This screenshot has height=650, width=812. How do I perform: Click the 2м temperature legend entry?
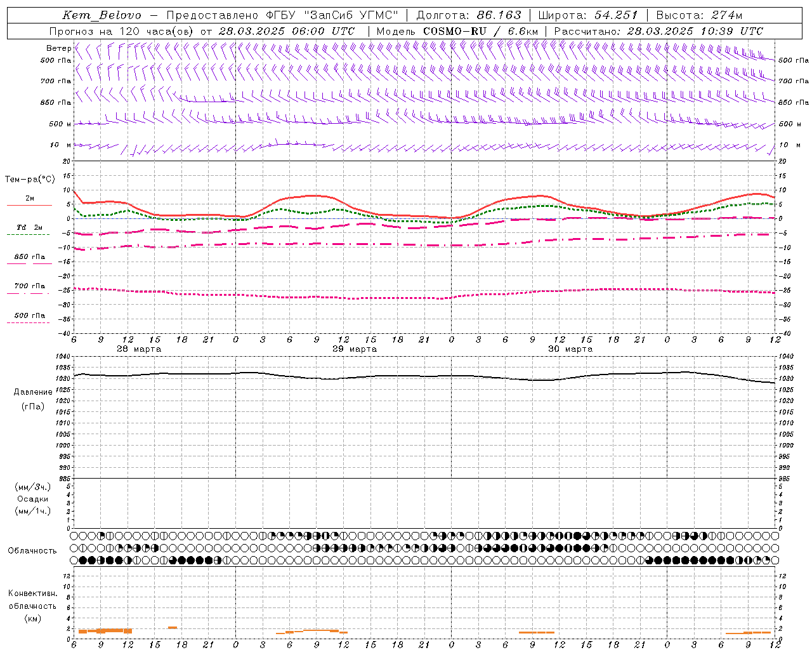[30, 198]
